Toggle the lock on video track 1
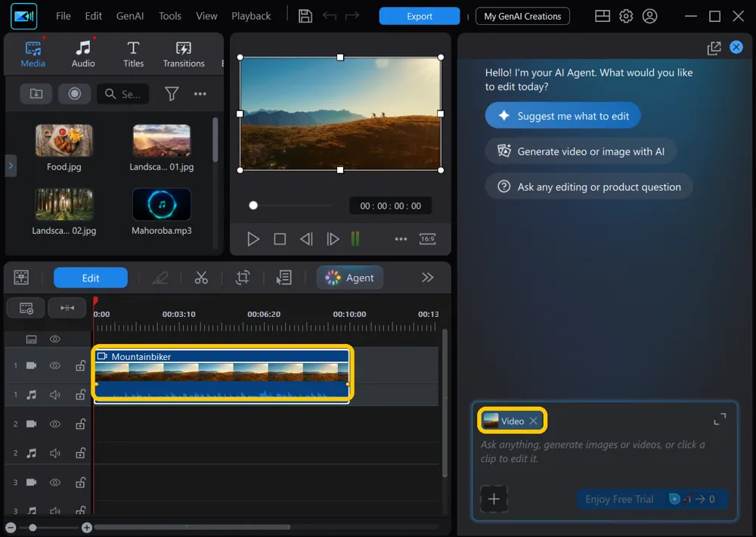Image resolution: width=756 pixels, height=537 pixels. pos(81,365)
